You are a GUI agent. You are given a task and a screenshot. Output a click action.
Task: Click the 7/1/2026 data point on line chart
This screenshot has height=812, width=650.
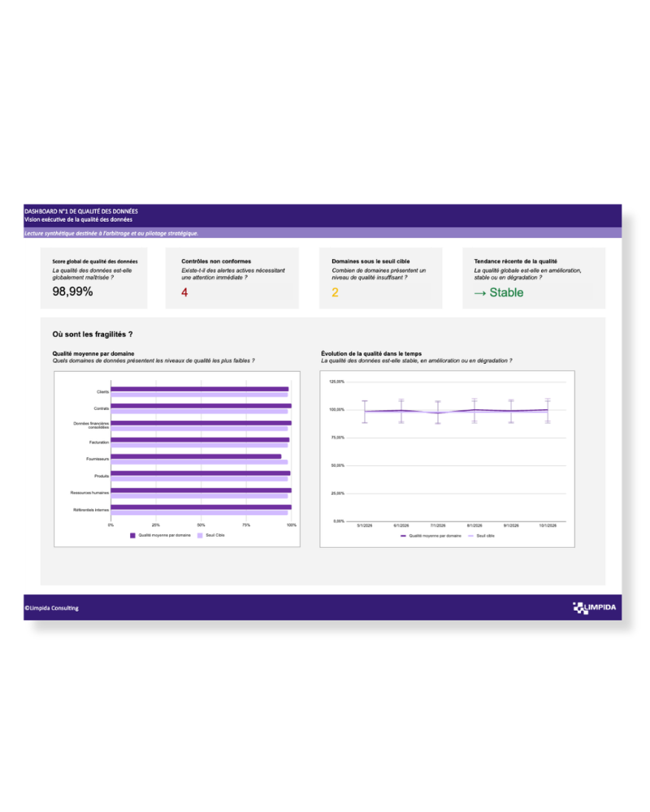click(438, 412)
